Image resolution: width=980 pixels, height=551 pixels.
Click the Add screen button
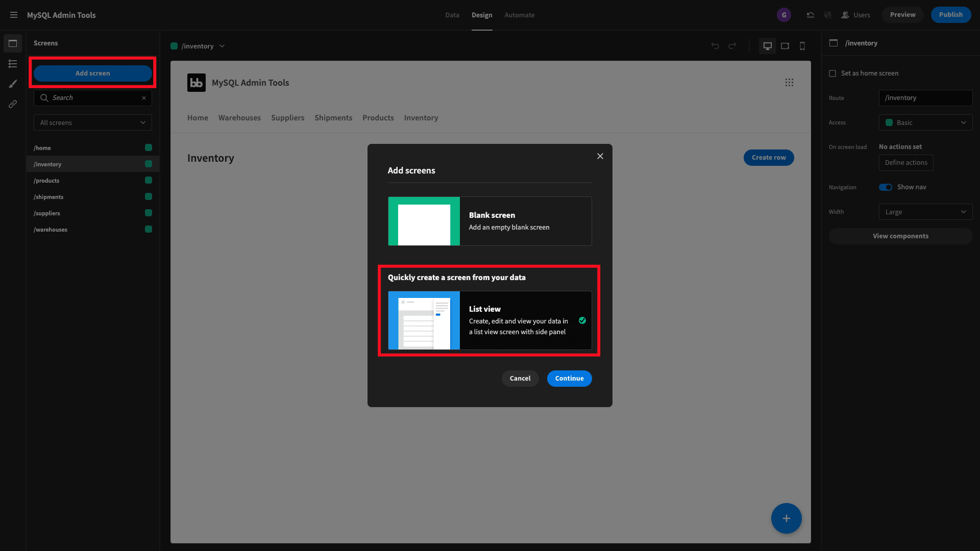click(x=92, y=72)
